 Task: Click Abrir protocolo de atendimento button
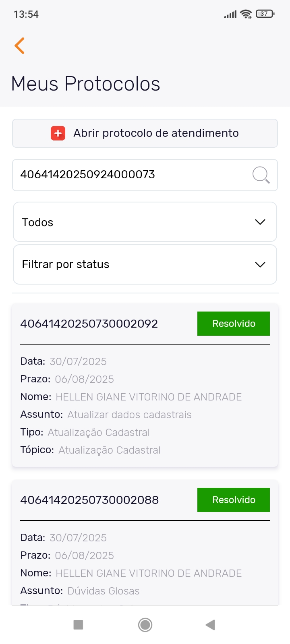click(155, 133)
